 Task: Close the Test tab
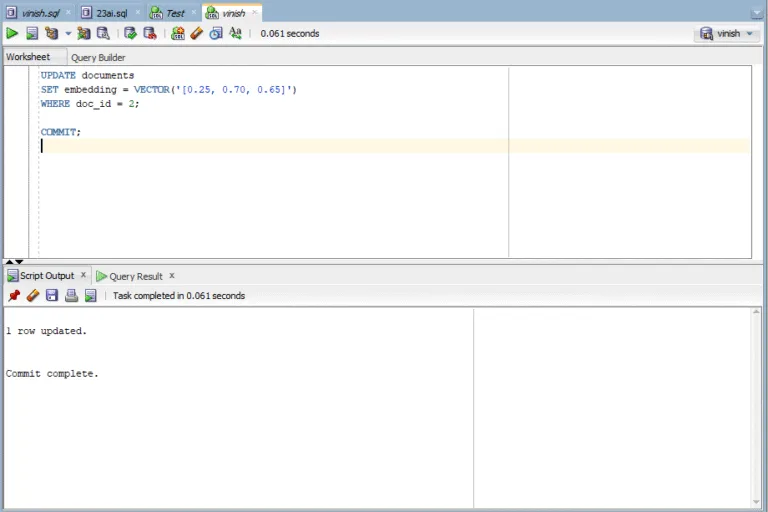(193, 12)
